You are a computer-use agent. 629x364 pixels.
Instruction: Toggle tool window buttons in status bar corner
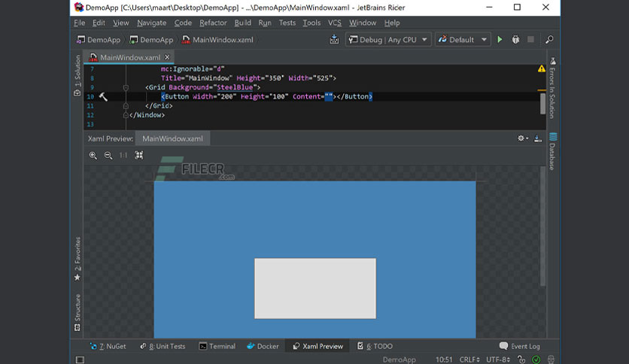click(x=80, y=359)
